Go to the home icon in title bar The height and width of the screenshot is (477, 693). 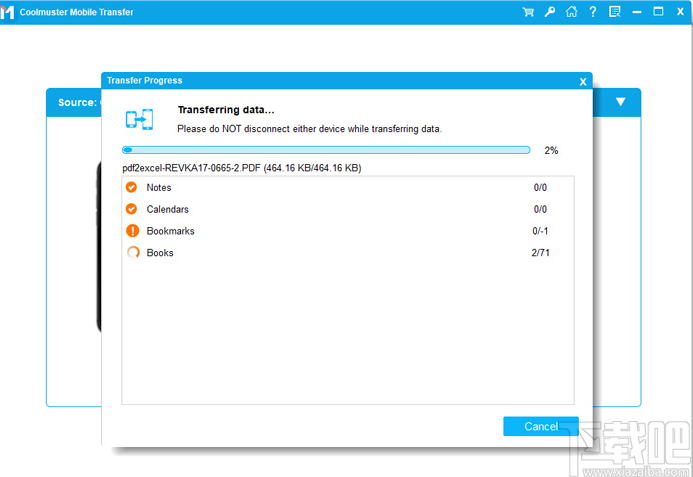point(571,12)
